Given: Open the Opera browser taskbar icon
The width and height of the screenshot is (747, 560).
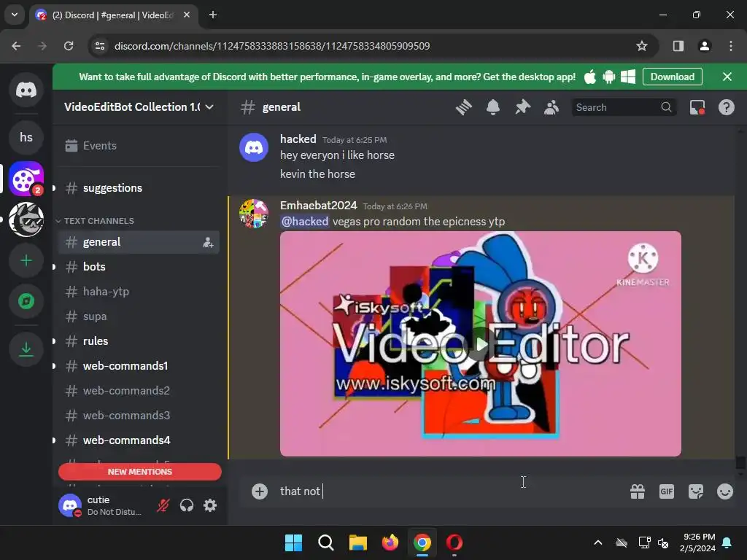Looking at the screenshot, I should coord(454,542).
